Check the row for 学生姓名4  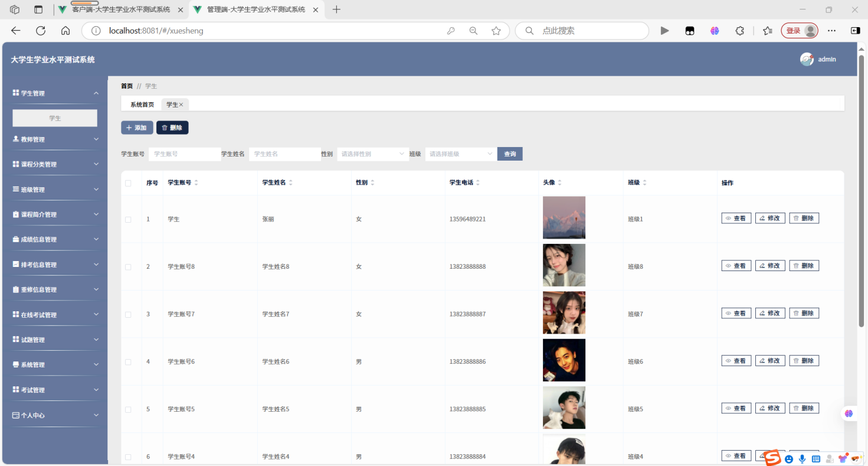pyautogui.click(x=128, y=457)
